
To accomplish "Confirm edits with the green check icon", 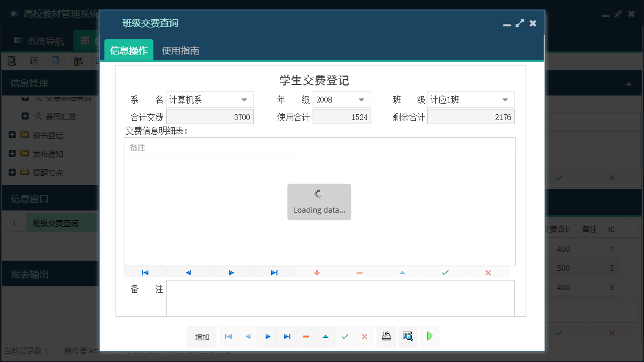I will (445, 272).
